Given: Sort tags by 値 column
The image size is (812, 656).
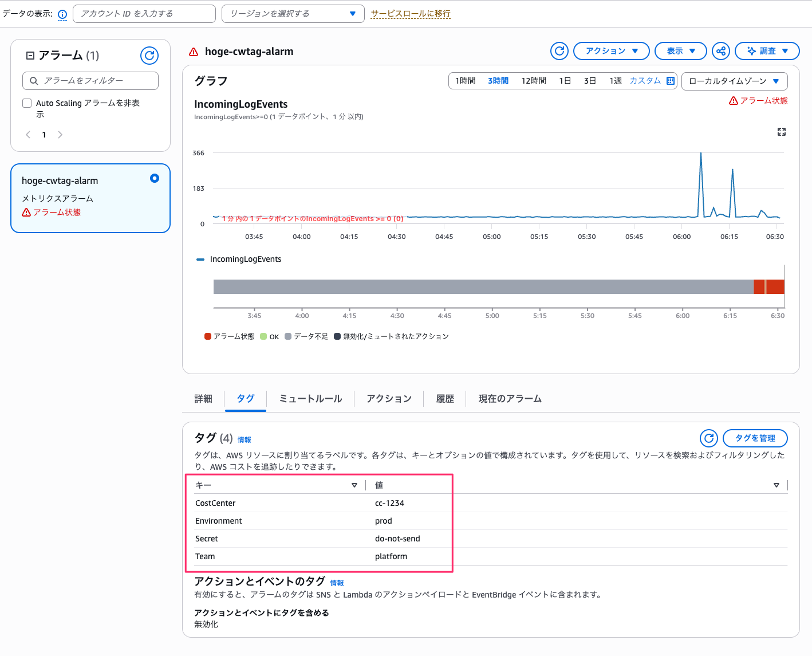Looking at the screenshot, I should pyautogui.click(x=776, y=485).
